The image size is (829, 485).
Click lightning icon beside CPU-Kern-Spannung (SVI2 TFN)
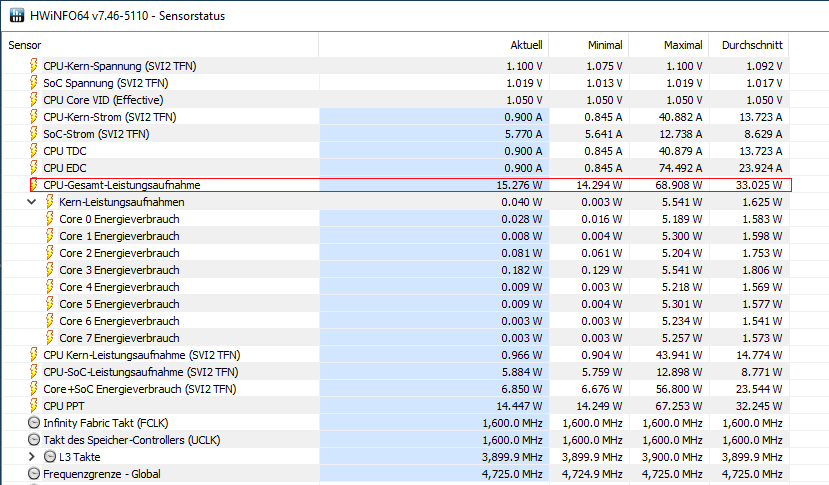coord(34,66)
